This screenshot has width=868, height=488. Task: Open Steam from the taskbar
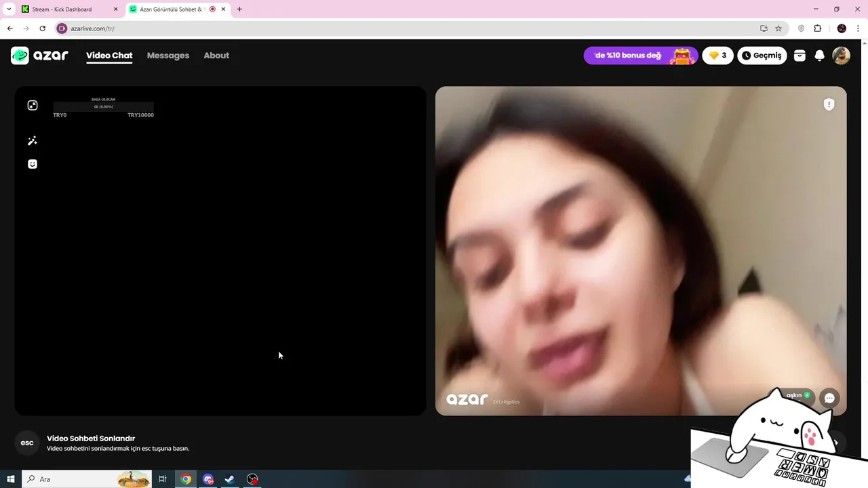point(230,479)
